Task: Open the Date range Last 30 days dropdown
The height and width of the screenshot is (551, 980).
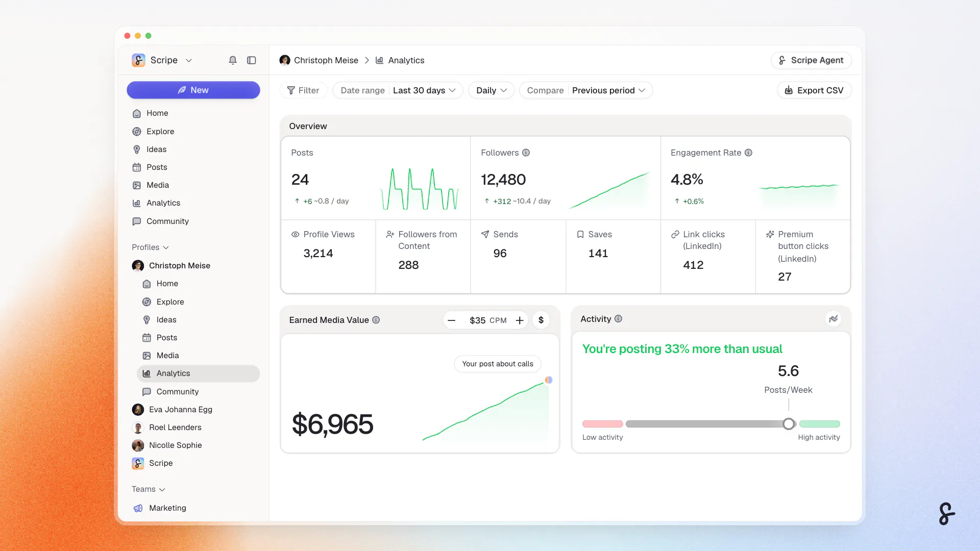Action: 398,90
